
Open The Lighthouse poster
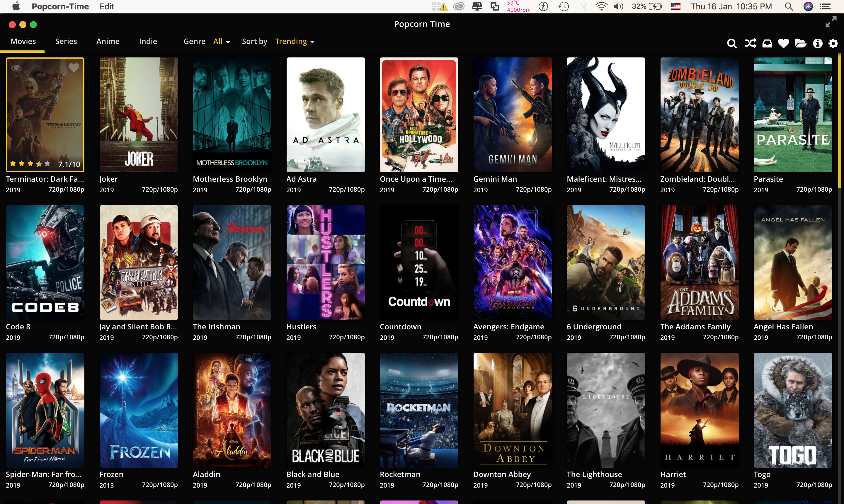606,410
